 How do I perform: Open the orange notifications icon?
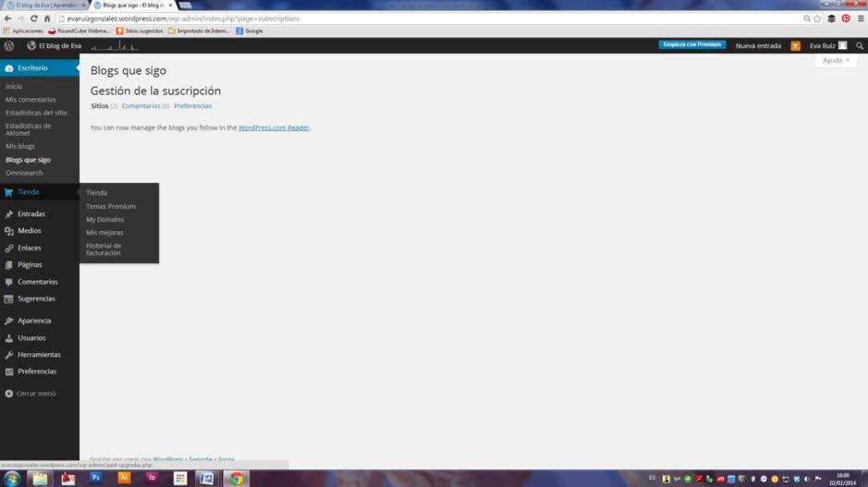point(795,45)
